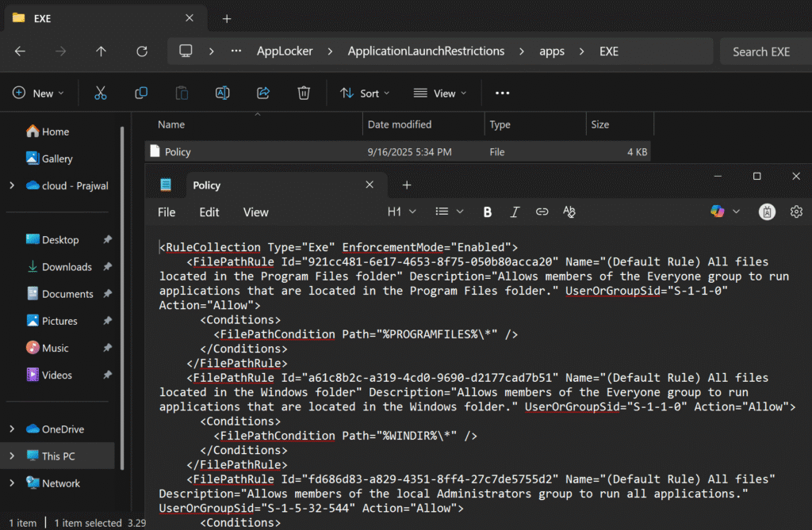Toggle Bold formatting in Notepad

pyautogui.click(x=488, y=212)
